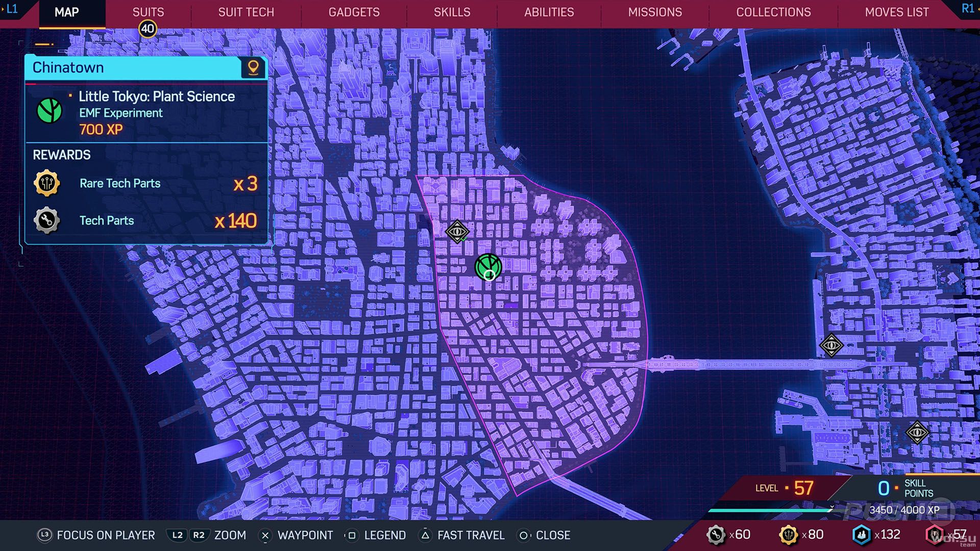Click the tech parts x60 counter icon

point(716,535)
